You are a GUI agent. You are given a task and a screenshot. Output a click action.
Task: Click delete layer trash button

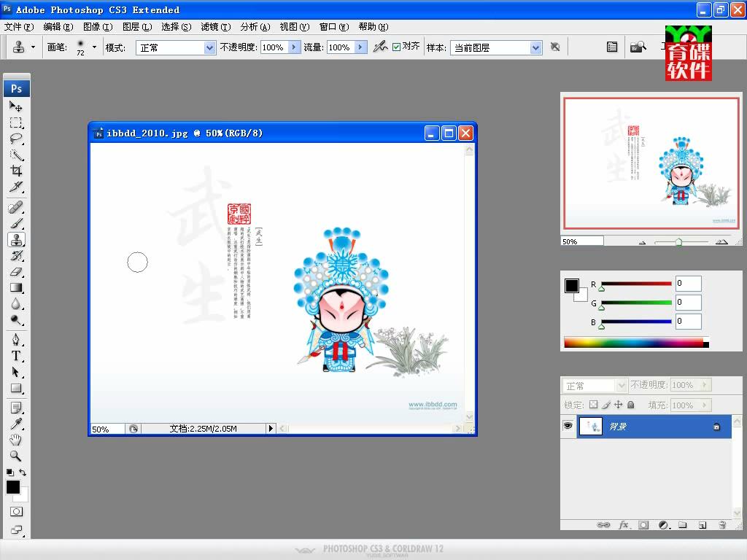tap(722, 525)
